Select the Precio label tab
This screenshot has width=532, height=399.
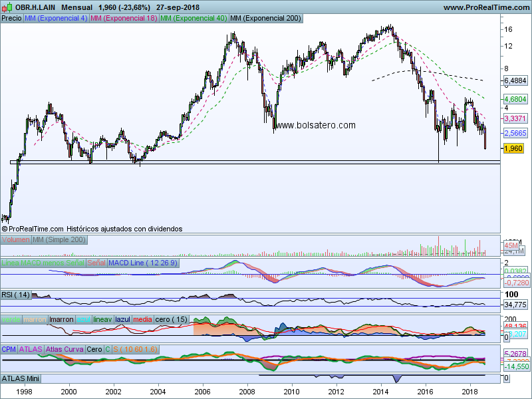[11, 18]
